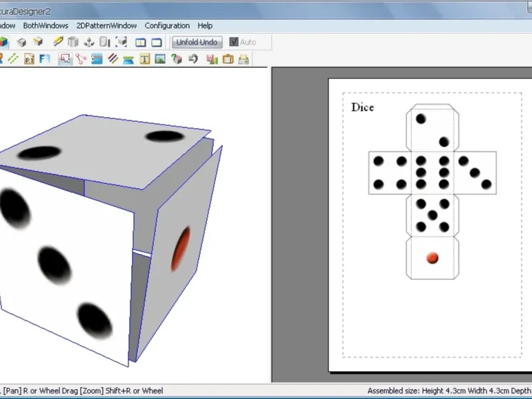Click the gray panel with bar icon
Viewport: 532px width, 399px height.
(x=105, y=42)
